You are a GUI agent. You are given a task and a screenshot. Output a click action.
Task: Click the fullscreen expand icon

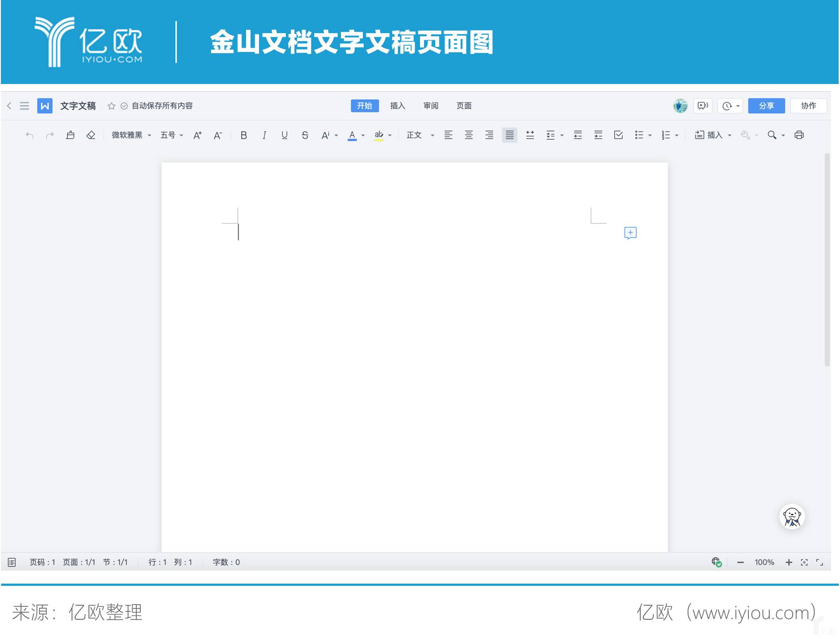point(819,563)
